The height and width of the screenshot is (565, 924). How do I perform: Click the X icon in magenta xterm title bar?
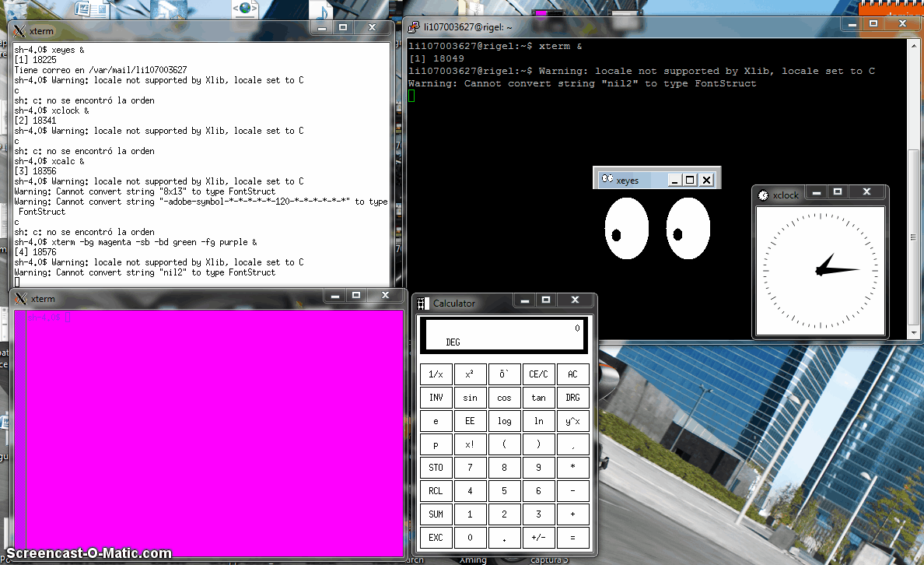pos(21,298)
